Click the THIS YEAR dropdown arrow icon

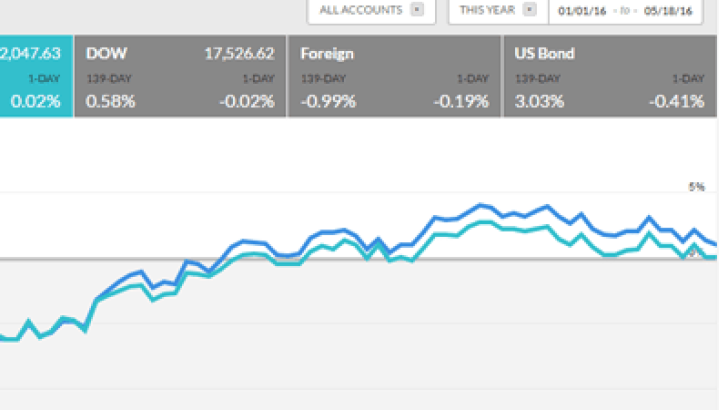pos(529,9)
